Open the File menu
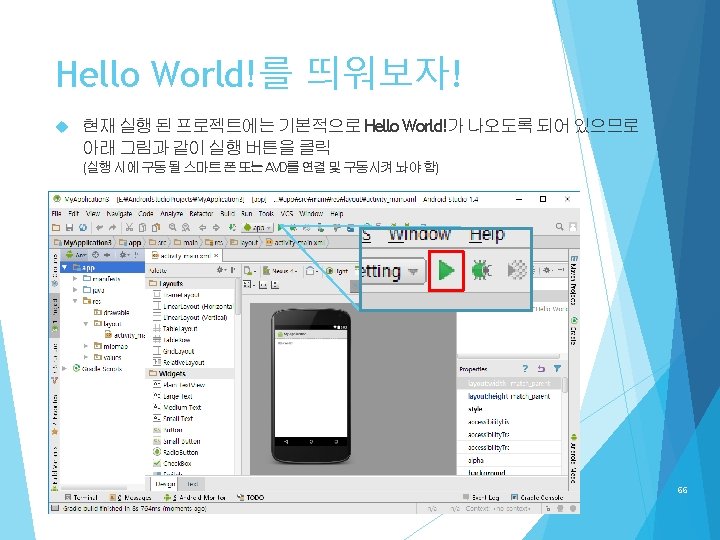The image size is (720, 540). [56, 214]
